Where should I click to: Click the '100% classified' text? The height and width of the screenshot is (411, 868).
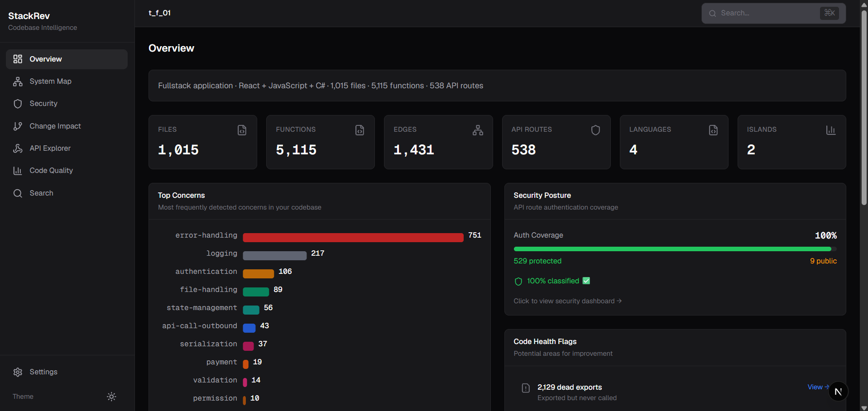click(x=553, y=281)
